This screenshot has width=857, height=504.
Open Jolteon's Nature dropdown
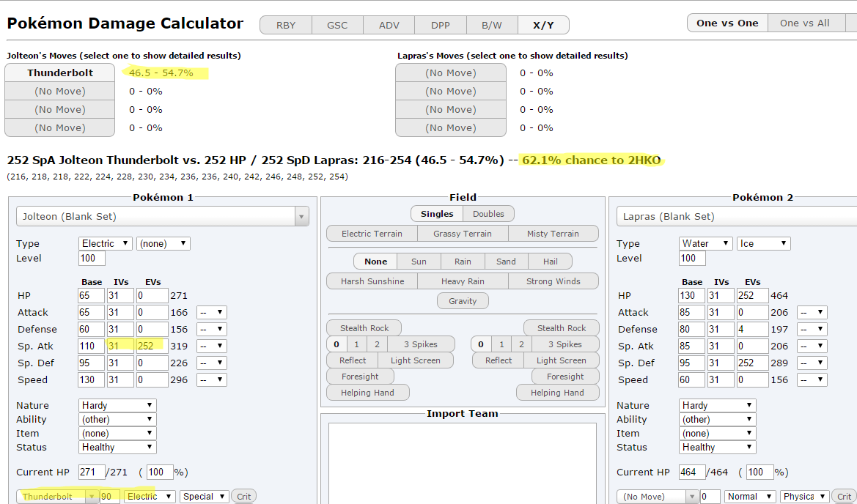(x=117, y=406)
